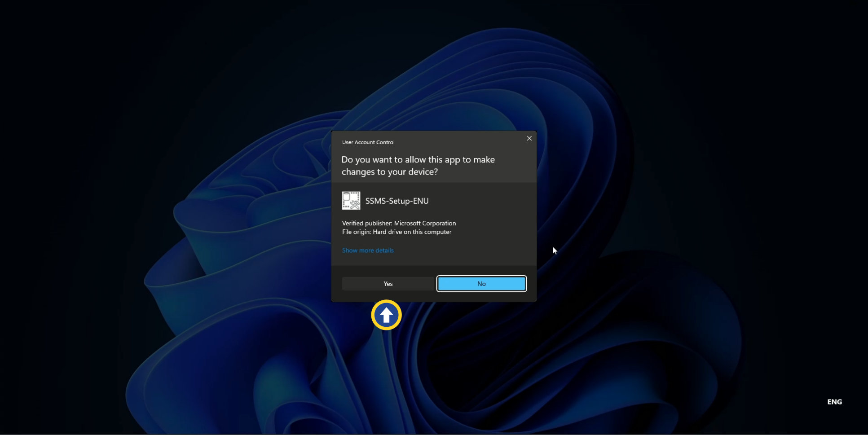Select the SSMS-Setup-ENU app name text

[x=397, y=201]
